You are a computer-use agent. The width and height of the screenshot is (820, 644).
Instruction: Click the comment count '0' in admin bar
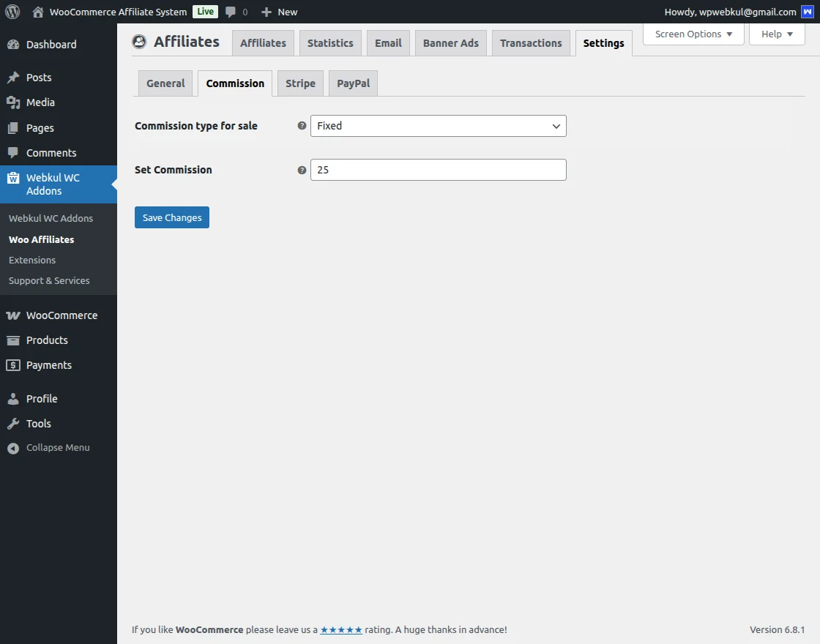pos(245,12)
